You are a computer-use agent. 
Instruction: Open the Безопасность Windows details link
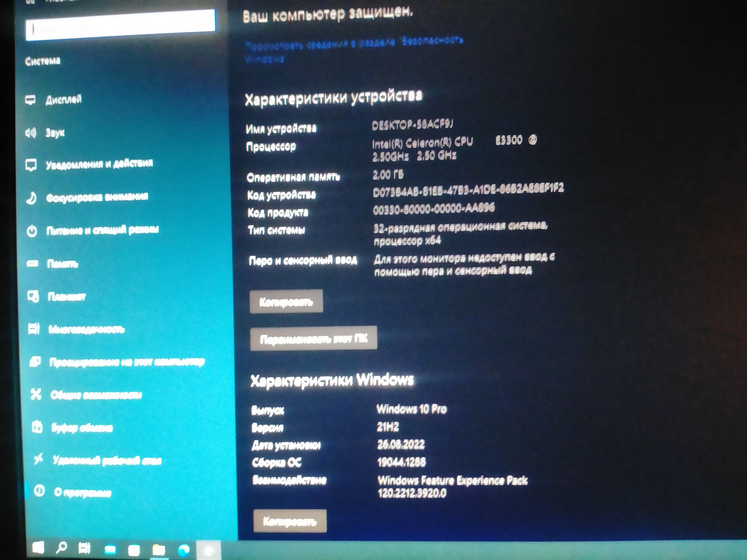354,49
